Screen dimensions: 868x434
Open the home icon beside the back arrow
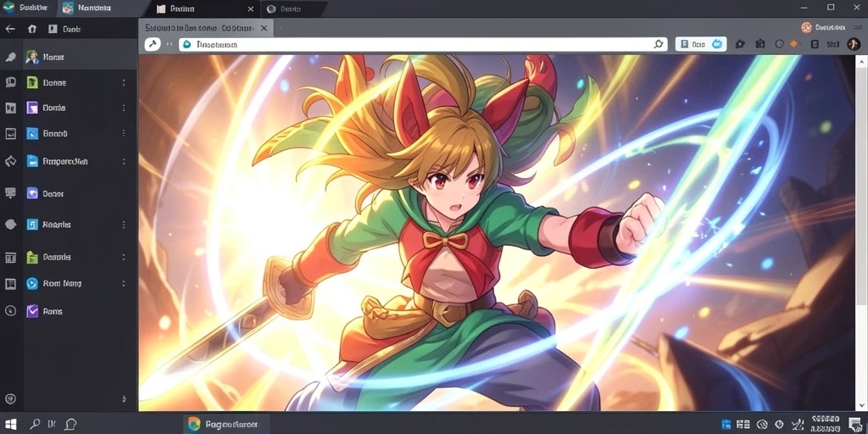click(31, 29)
